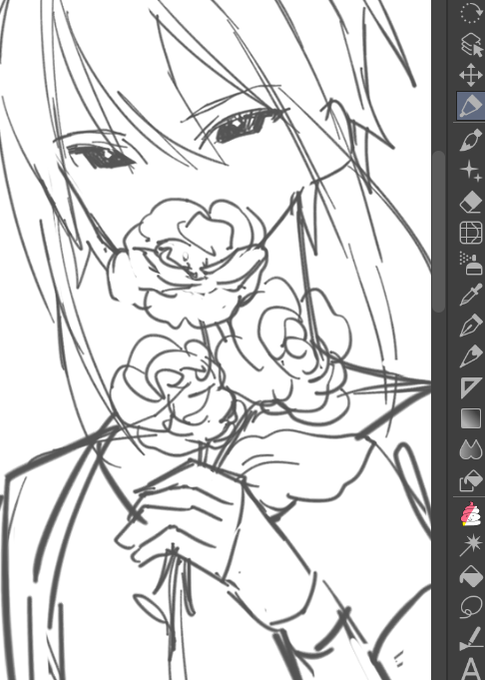Select the Rotate view tool
This screenshot has height=680, width=485.
coord(470,12)
